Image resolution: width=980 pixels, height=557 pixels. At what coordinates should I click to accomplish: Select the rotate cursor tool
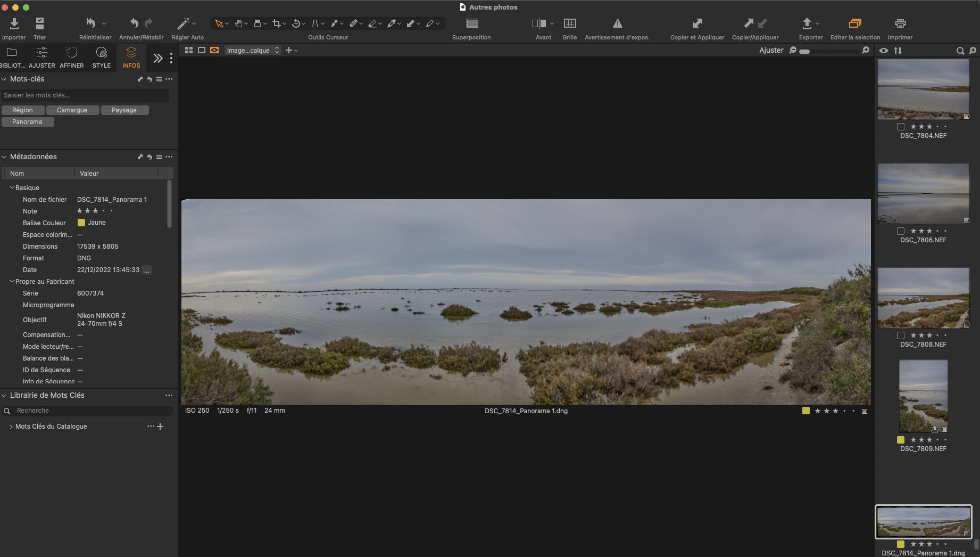pos(296,23)
